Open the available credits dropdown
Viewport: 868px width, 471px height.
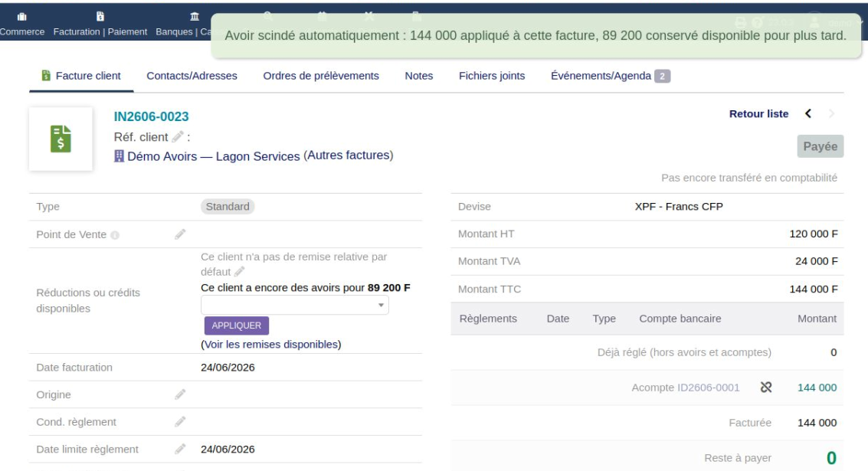point(294,305)
